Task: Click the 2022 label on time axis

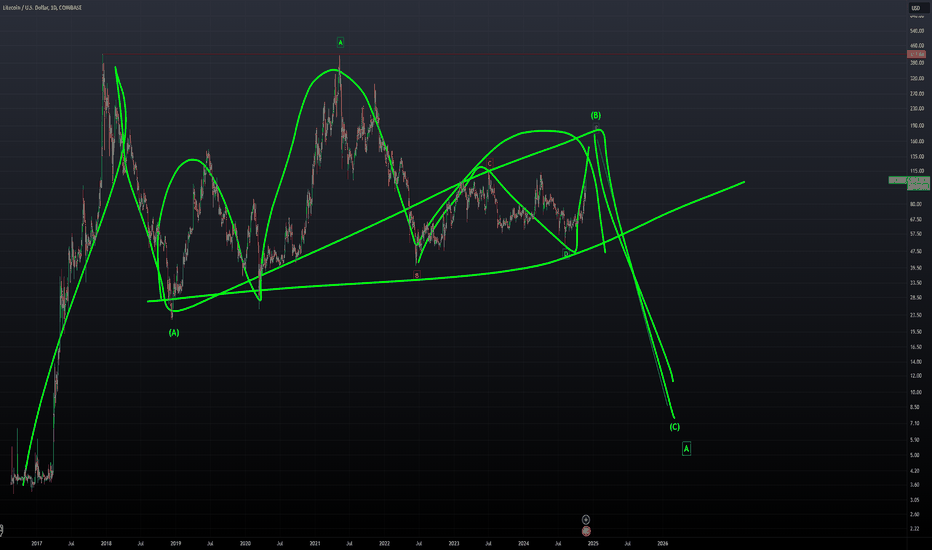Action: (x=385, y=543)
